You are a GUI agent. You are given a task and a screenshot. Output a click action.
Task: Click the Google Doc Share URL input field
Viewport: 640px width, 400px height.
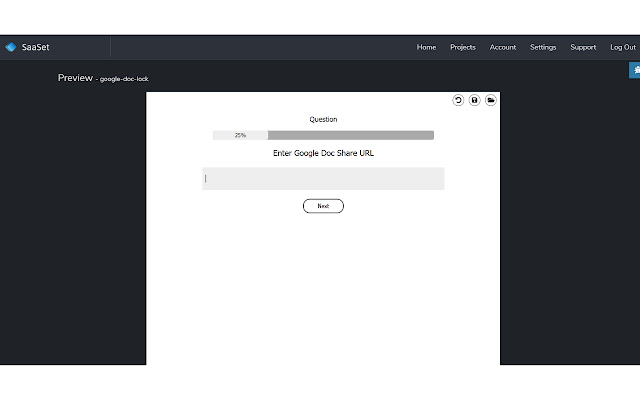[x=323, y=178]
